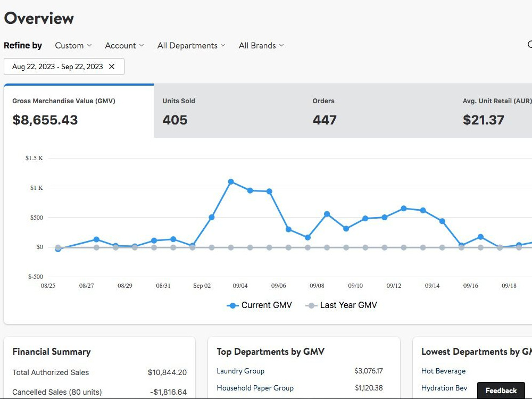The image size is (532, 399).
Task: Open the Custom date range dropdown
Action: (x=73, y=45)
